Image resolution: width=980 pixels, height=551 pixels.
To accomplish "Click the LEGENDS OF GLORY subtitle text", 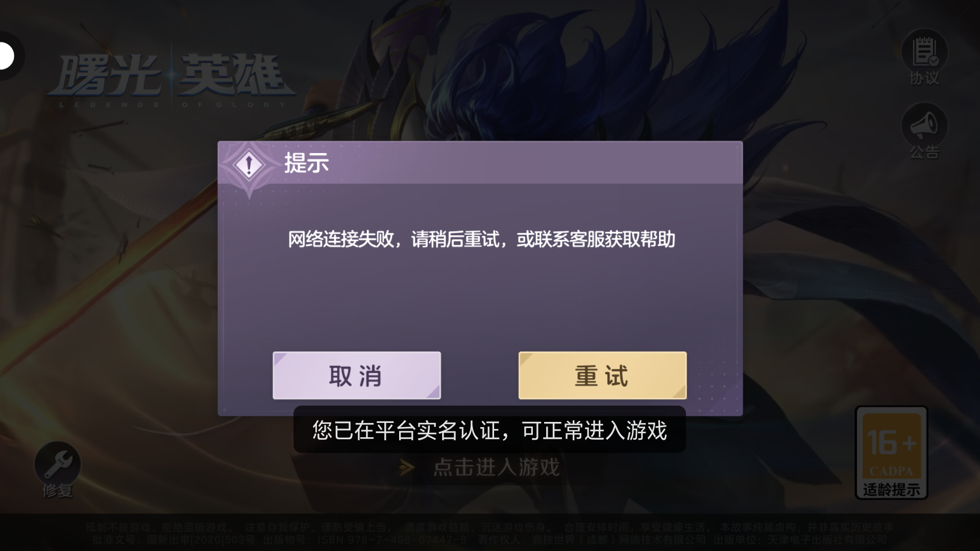I will pyautogui.click(x=172, y=105).
